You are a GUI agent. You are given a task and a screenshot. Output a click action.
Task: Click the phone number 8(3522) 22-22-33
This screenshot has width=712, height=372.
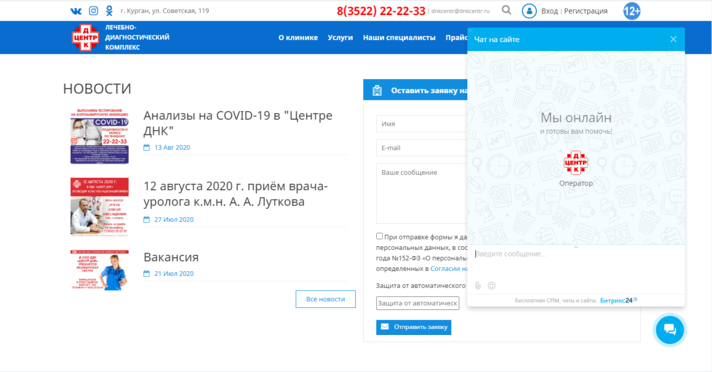pyautogui.click(x=381, y=11)
